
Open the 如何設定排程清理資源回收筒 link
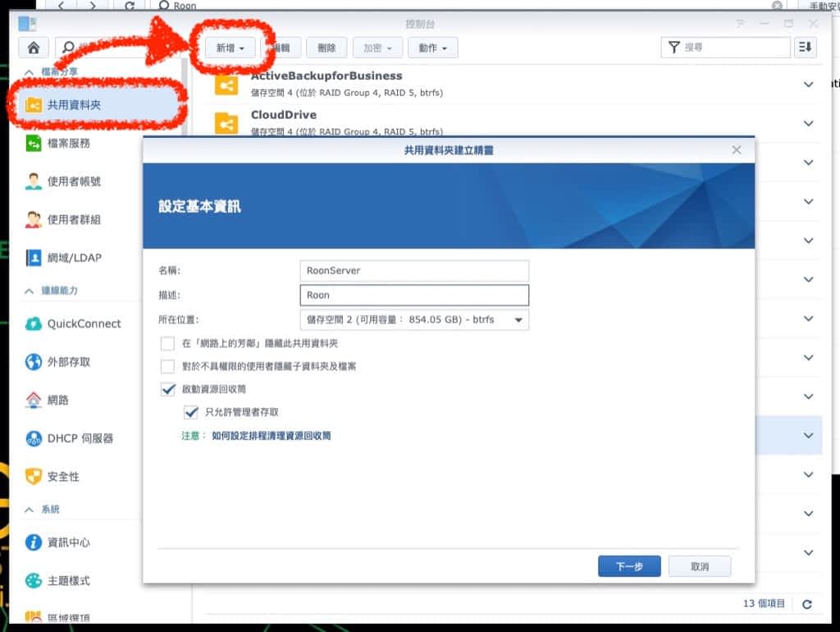pyautogui.click(x=271, y=437)
